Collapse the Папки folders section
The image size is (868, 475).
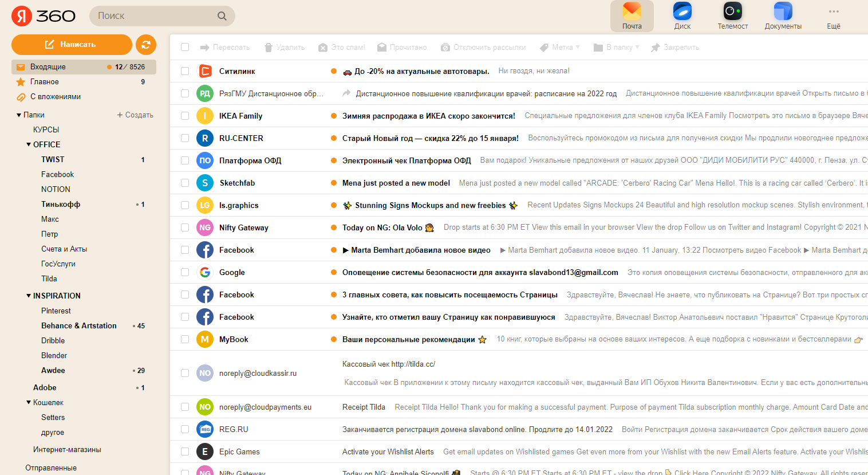pyautogui.click(x=19, y=115)
